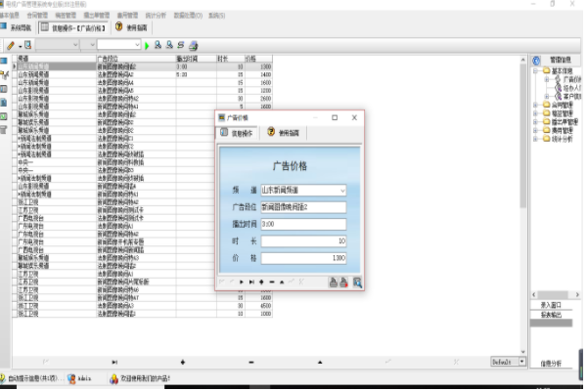This screenshot has height=391, width=588.
Task: Select the 统计分析 folder in the tree
Action: (562, 139)
